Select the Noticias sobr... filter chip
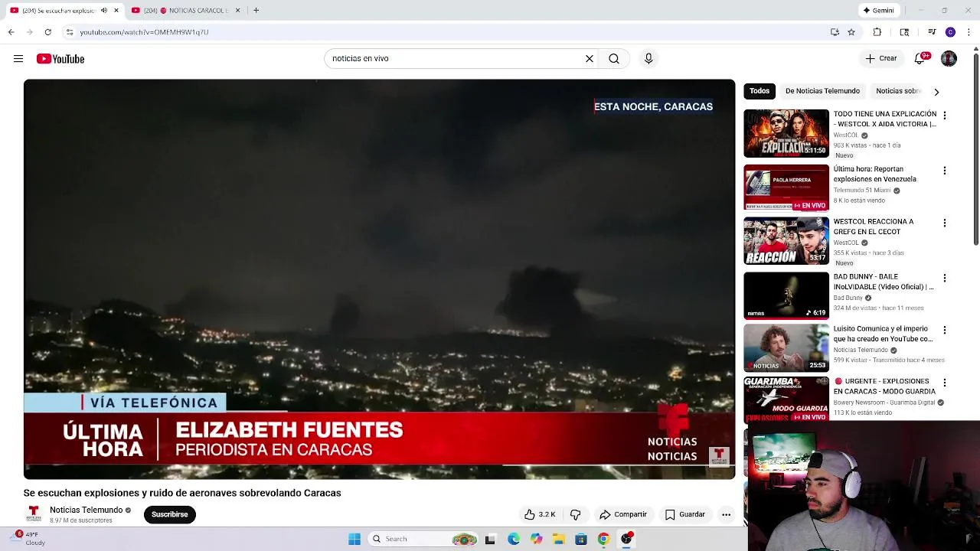The image size is (980, 551). click(x=897, y=91)
